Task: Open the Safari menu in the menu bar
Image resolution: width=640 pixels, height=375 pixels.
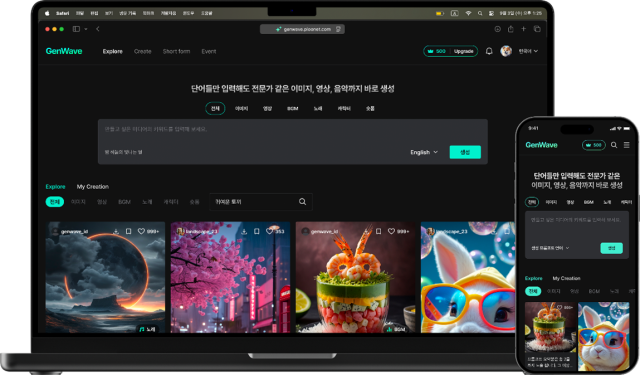Action: tap(62, 13)
